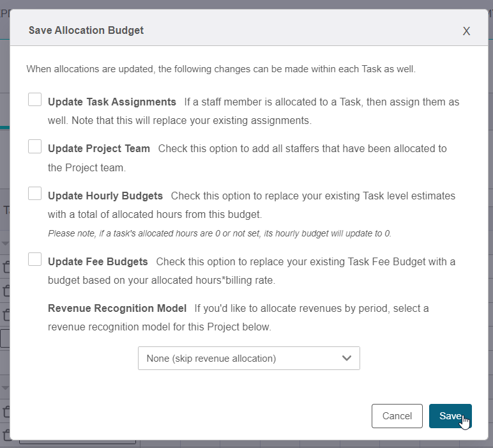Screen dimensions: 493x448
Task: Save the allocation budget
Action: tap(450, 415)
